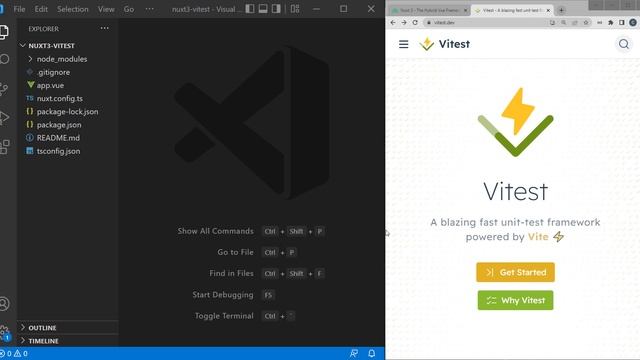Open the Explorer view in activity bar
The width and height of the screenshot is (640, 360).
pos(4,31)
